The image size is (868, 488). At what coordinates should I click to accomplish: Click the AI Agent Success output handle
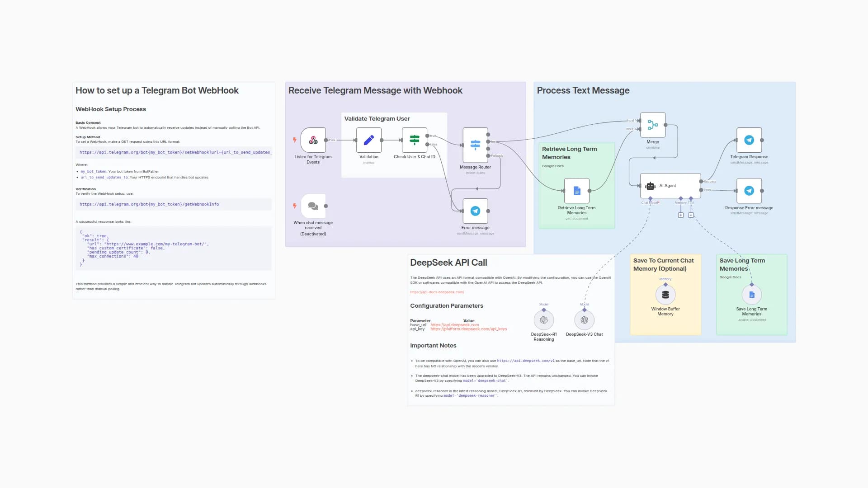point(701,182)
